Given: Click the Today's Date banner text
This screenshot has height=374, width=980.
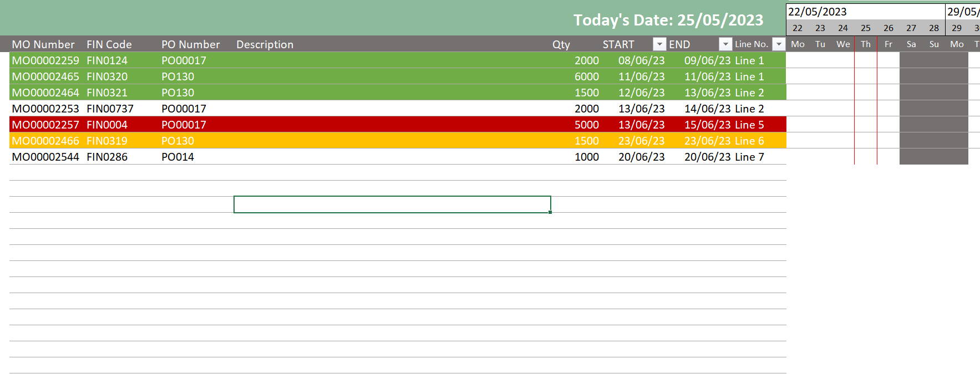Looking at the screenshot, I should coord(668,20).
